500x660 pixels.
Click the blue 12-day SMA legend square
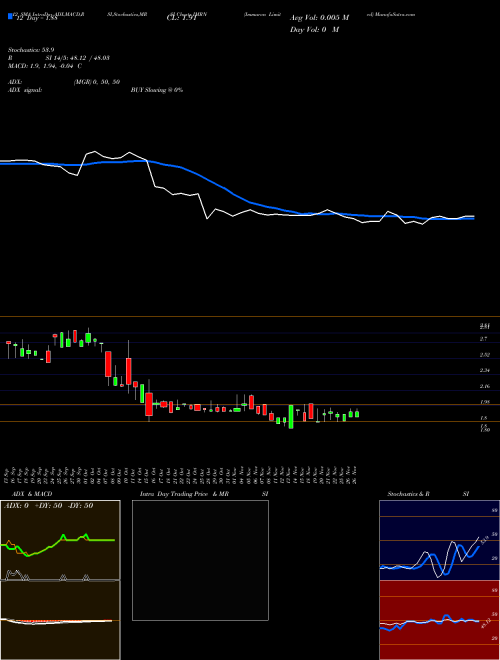click(10, 16)
